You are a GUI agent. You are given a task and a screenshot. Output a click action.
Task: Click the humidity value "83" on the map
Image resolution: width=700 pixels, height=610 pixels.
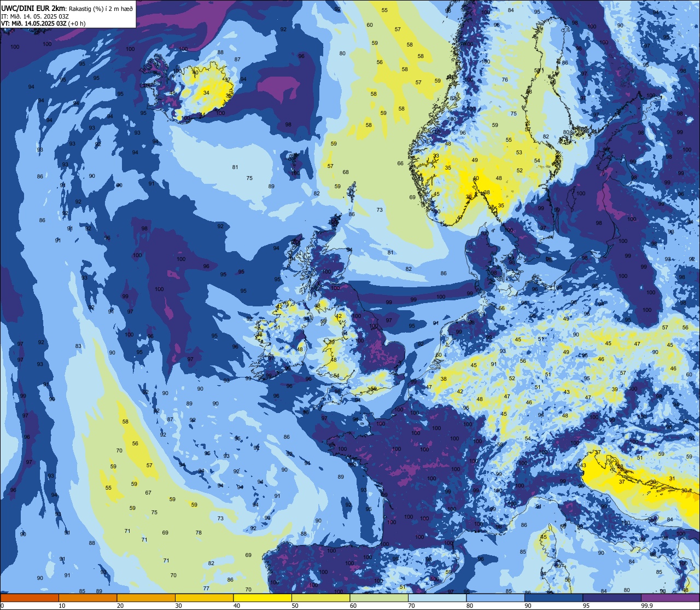click(x=78, y=346)
